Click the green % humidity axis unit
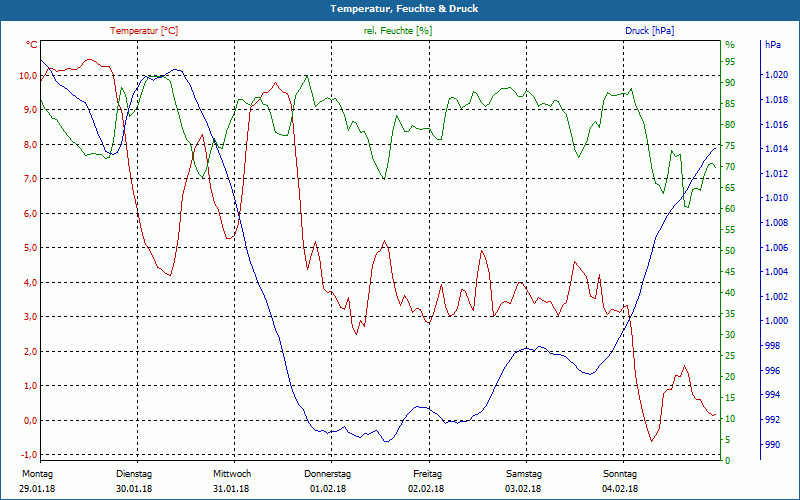The image size is (800, 500). [730, 45]
